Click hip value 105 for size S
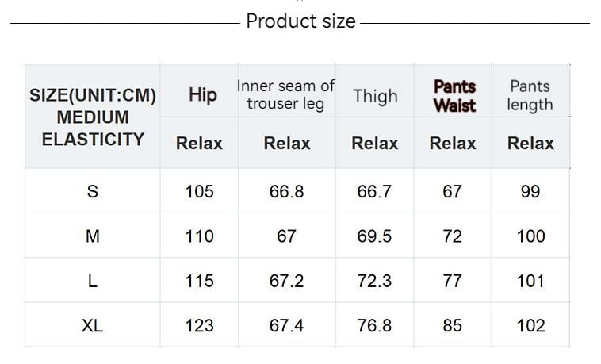This screenshot has height=364, width=601. click(199, 191)
